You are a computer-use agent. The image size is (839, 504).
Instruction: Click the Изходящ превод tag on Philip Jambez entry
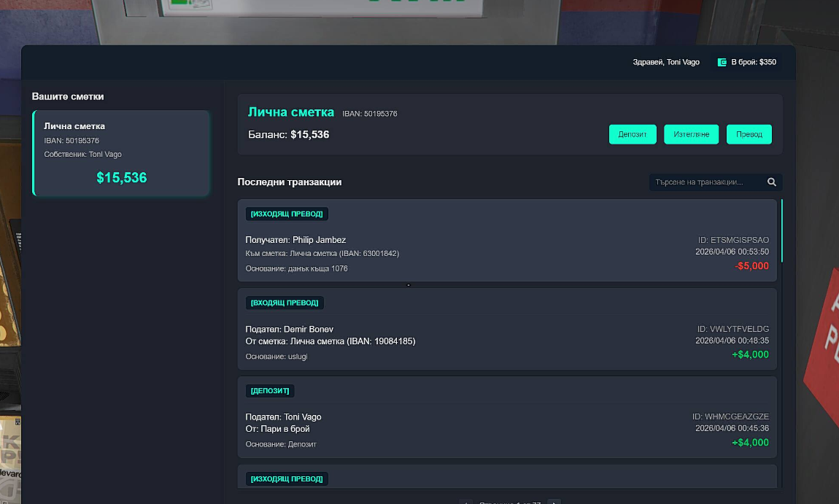click(287, 214)
